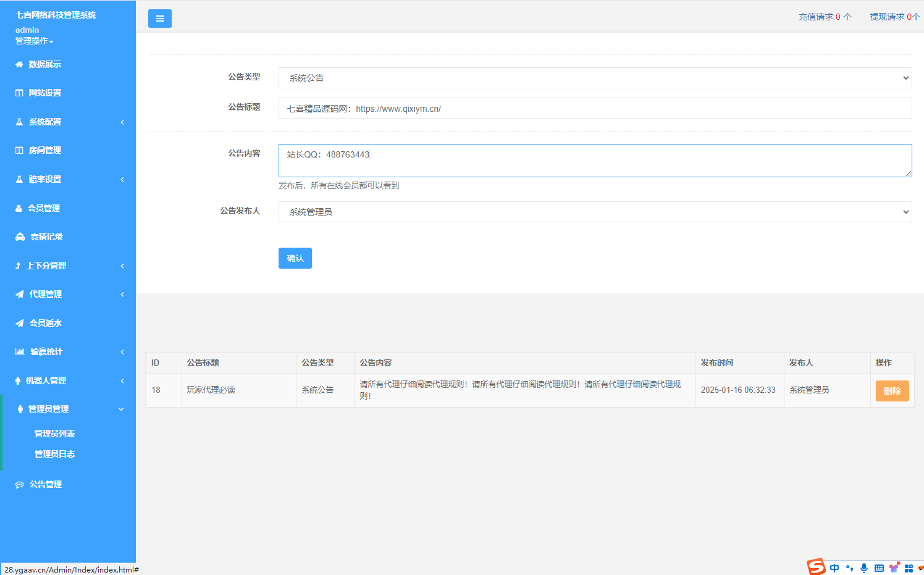924x575 pixels.
Task: Click the 房间管理 sidebar icon
Action: click(20, 150)
